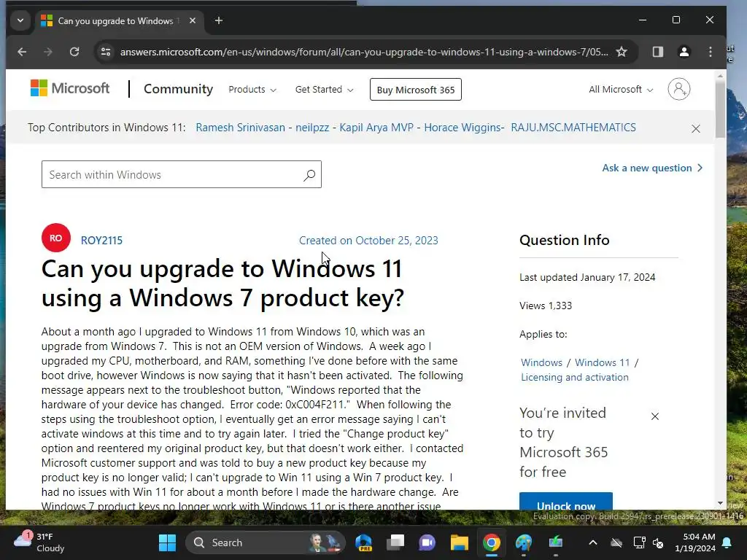Click the address bar URL
The width and height of the screenshot is (747, 560).
(364, 52)
